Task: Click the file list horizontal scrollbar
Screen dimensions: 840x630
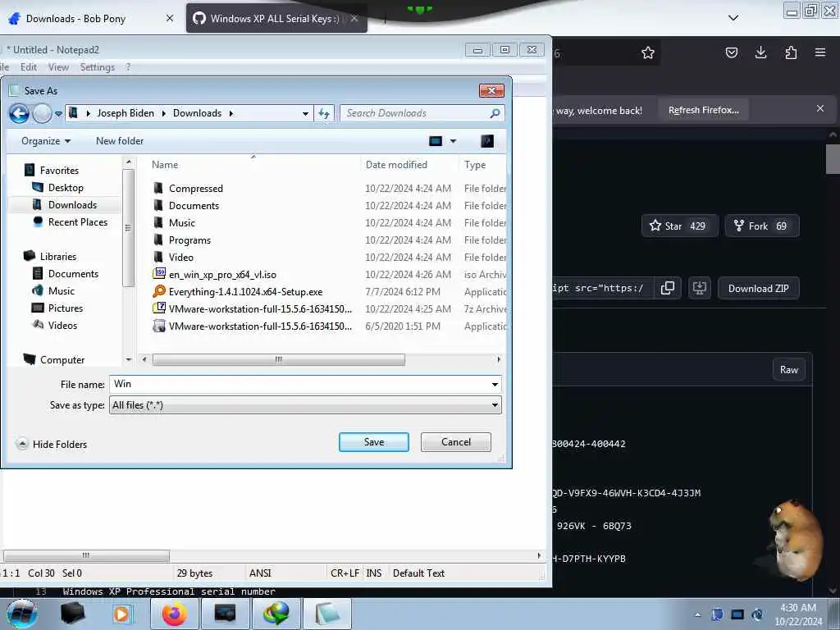Action: tap(279, 359)
